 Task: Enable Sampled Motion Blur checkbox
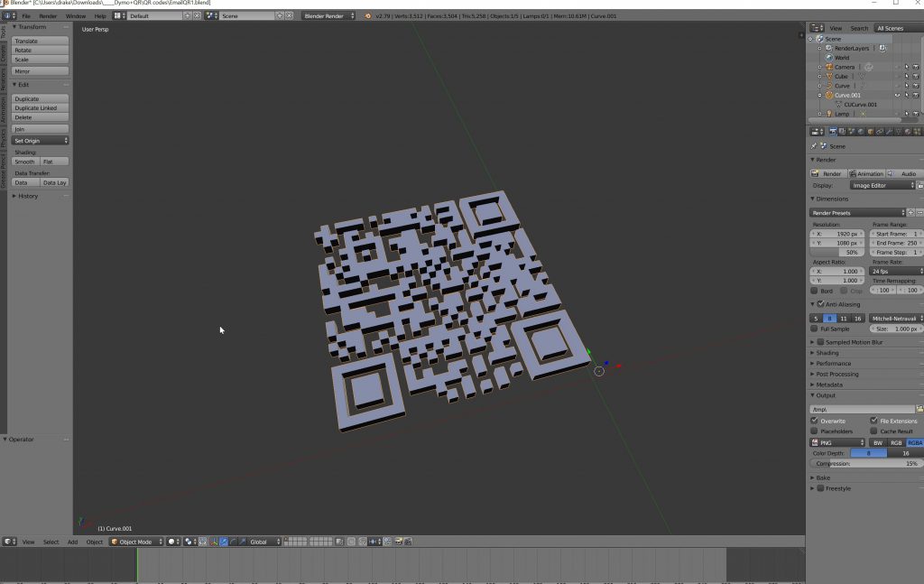click(820, 342)
